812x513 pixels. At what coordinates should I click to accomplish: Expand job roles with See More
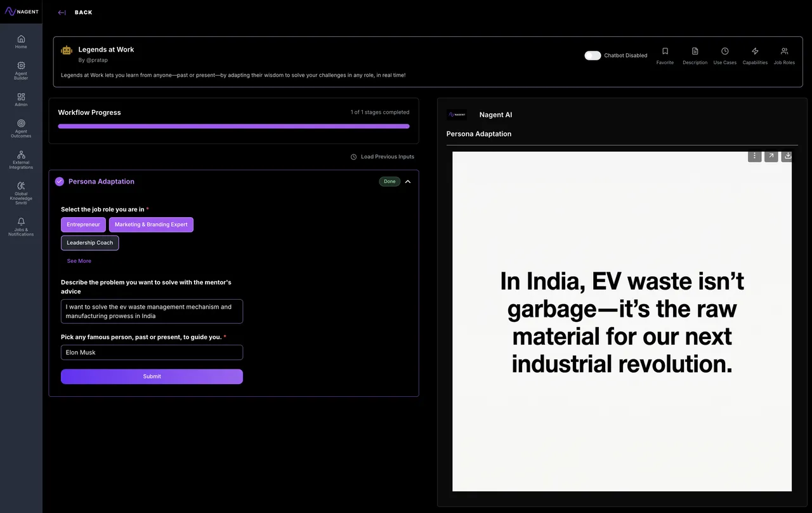tap(79, 261)
